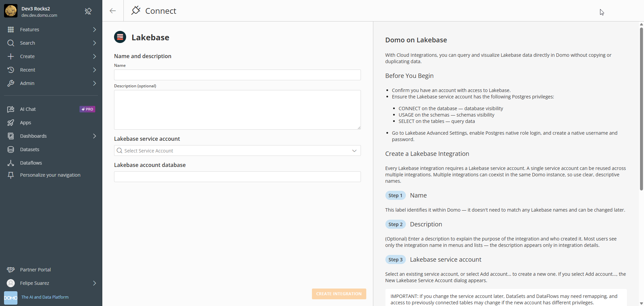Click the Domo logo at bottom
The height and width of the screenshot is (306, 644).
(x=11, y=298)
